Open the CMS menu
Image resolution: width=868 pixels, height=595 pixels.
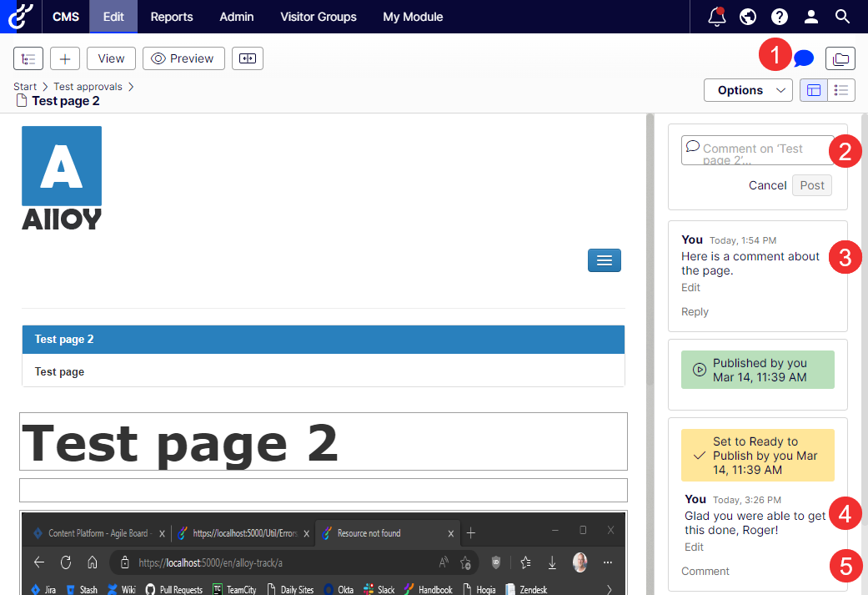[x=66, y=17]
